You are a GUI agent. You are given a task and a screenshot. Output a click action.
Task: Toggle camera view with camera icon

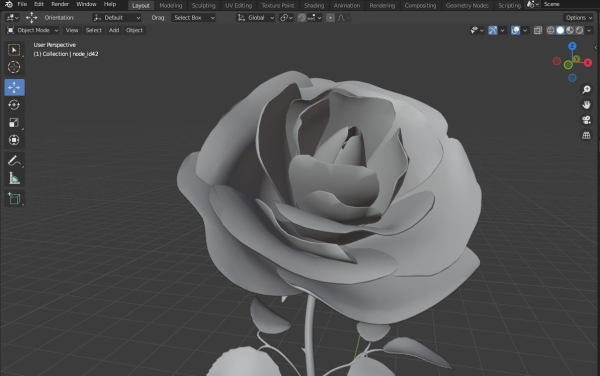click(x=586, y=120)
